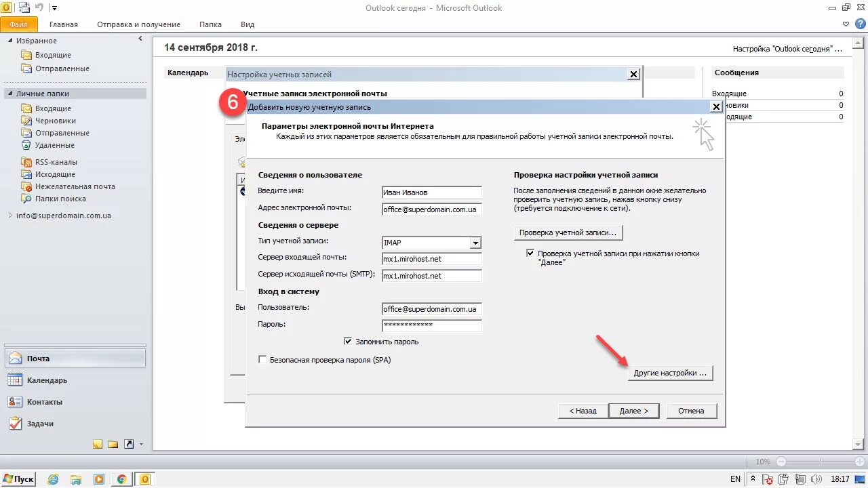Screen dimensions: 868x488
Task: Switch to the Главная ribbon tab
Action: click(x=64, y=24)
